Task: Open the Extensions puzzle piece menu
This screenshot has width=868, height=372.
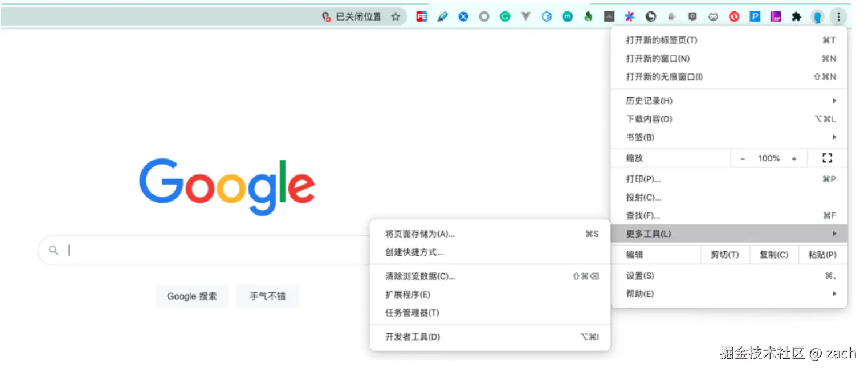Action: 797,17
